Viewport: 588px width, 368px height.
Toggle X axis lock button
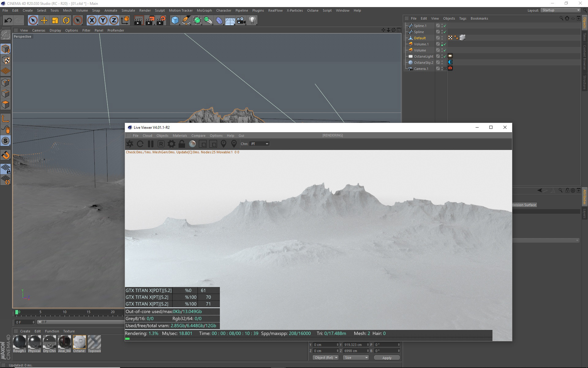click(x=92, y=21)
